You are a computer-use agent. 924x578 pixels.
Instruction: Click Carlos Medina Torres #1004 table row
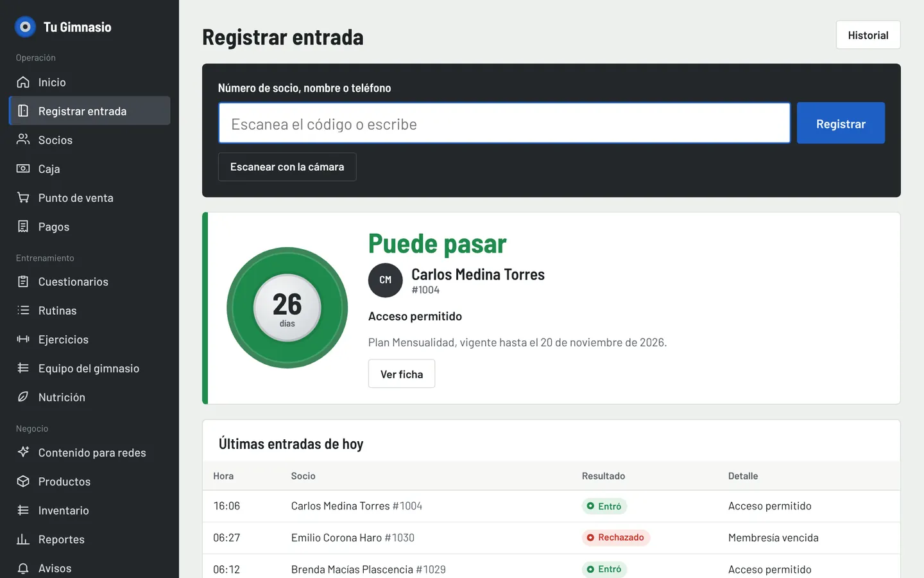(x=551, y=506)
